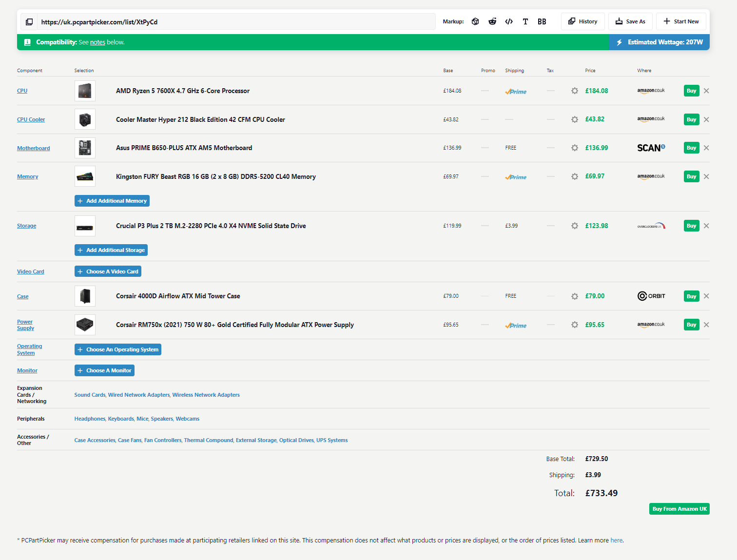This screenshot has height=560, width=737.
Task: Click the Save As button
Action: point(630,21)
